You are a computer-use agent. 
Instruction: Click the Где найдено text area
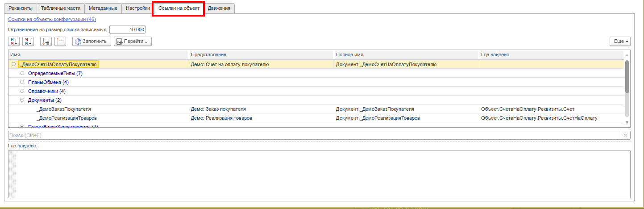[x=319, y=174]
